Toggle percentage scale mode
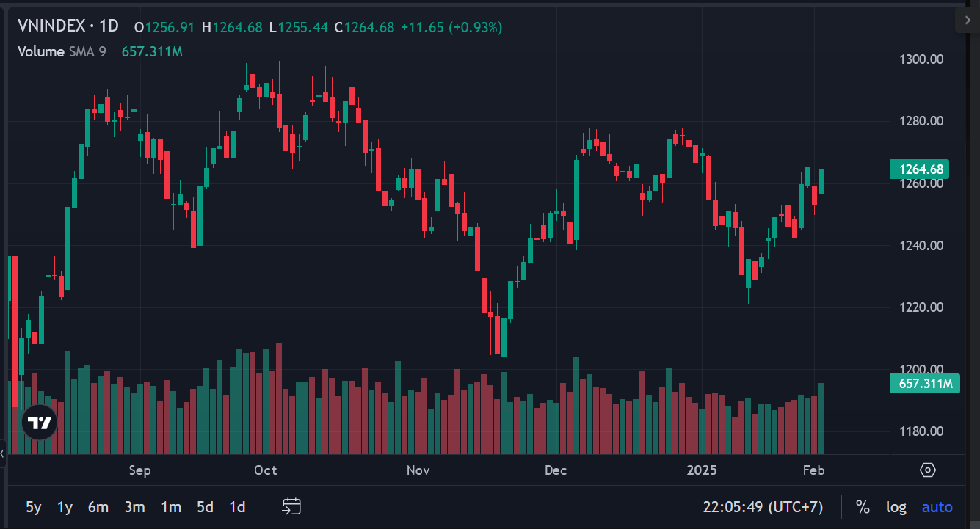 pyautogui.click(x=863, y=506)
